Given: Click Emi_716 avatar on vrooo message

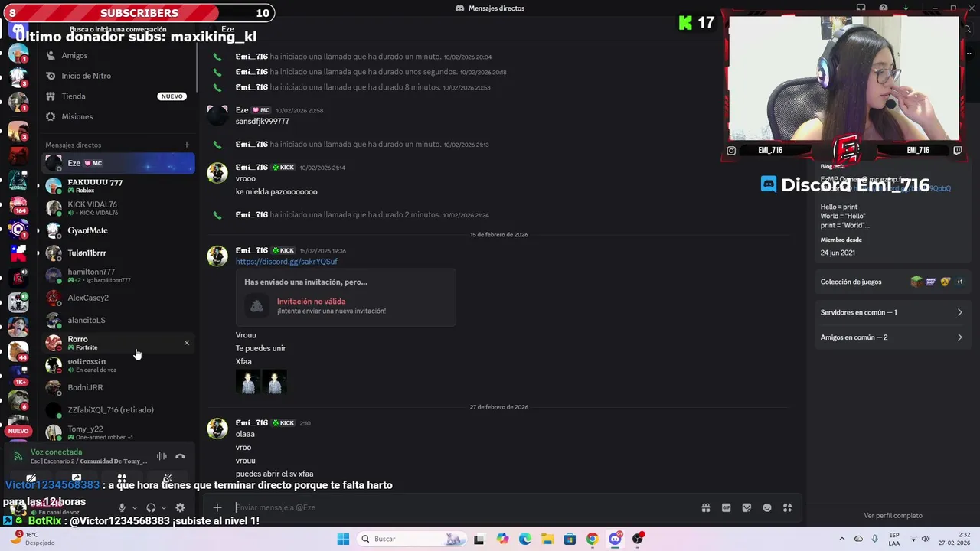Looking at the screenshot, I should 217,173.
